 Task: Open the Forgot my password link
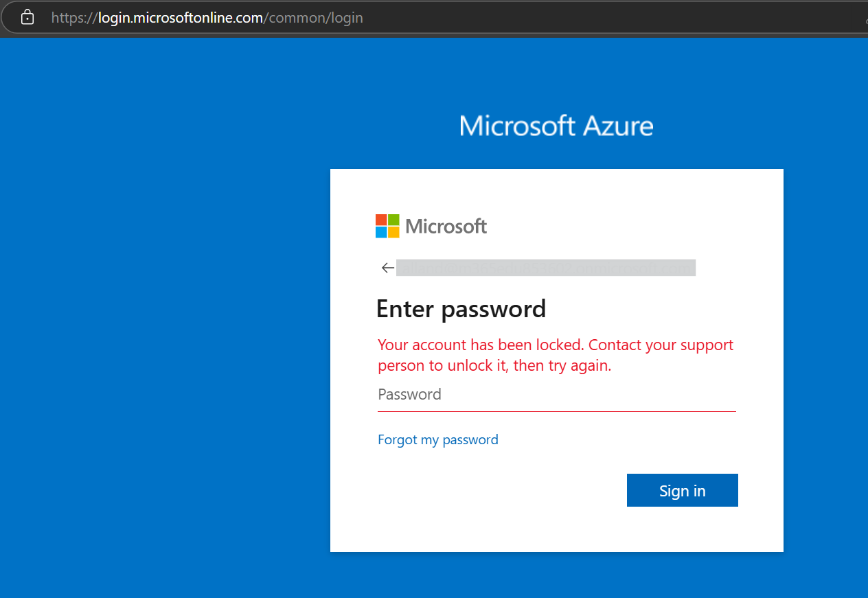(x=437, y=439)
